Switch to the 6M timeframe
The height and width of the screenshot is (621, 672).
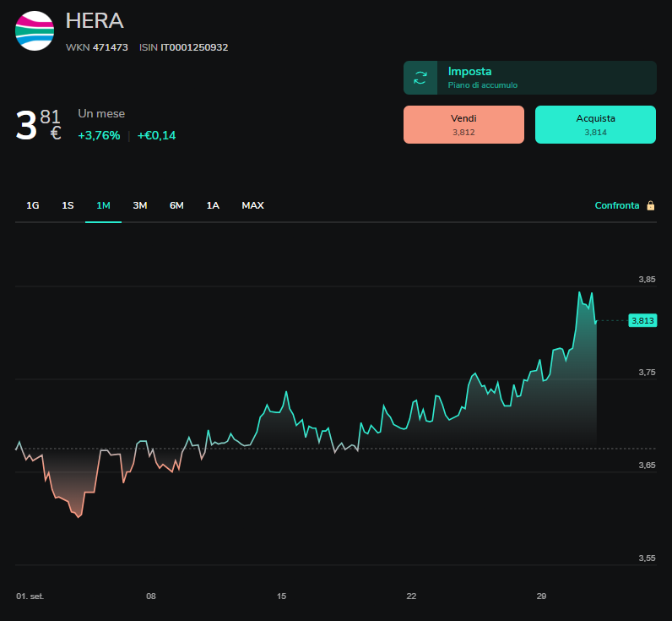point(176,205)
